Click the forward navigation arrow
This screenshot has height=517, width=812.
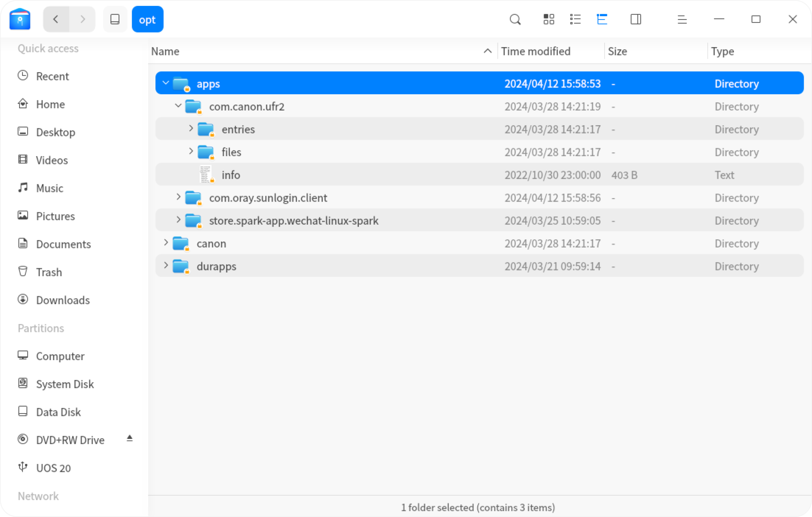point(82,19)
